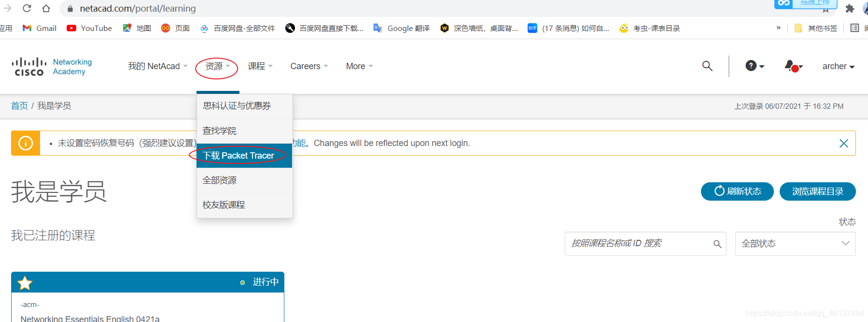Open the 页面 bookmark
The image size is (868, 322).
(x=175, y=28)
